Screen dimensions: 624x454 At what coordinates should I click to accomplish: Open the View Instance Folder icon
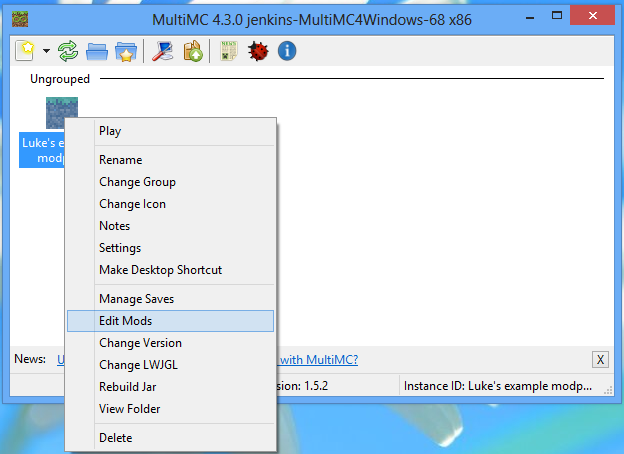(97, 51)
